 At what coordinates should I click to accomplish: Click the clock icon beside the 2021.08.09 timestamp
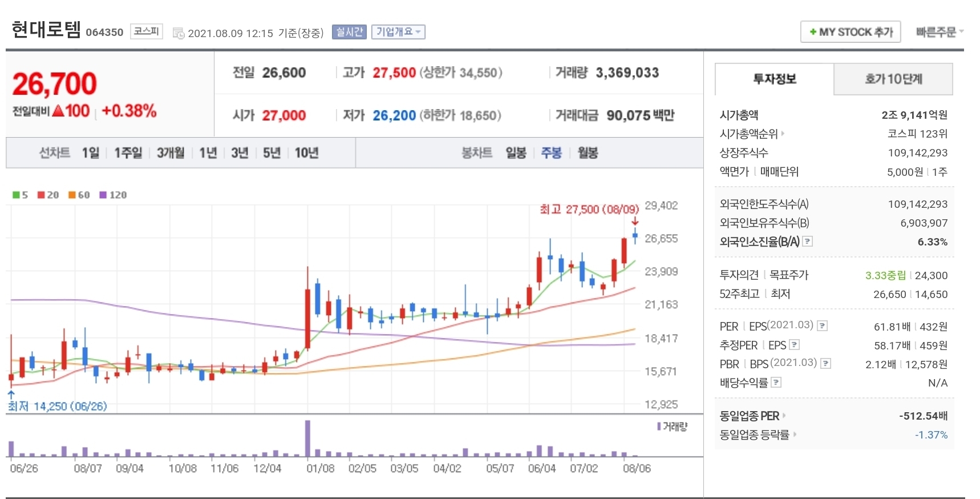[x=179, y=33]
